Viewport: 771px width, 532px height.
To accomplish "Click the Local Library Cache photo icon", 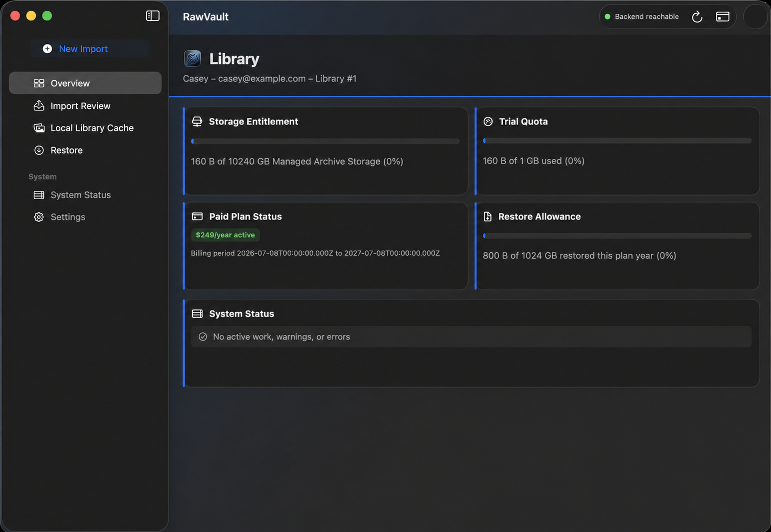I will tap(39, 128).
